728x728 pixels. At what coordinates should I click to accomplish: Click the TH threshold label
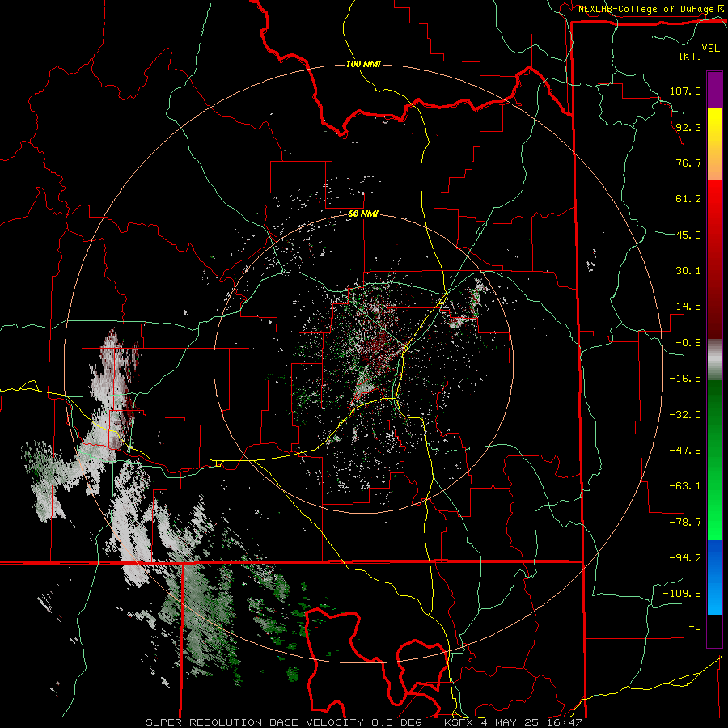pyautogui.click(x=695, y=630)
